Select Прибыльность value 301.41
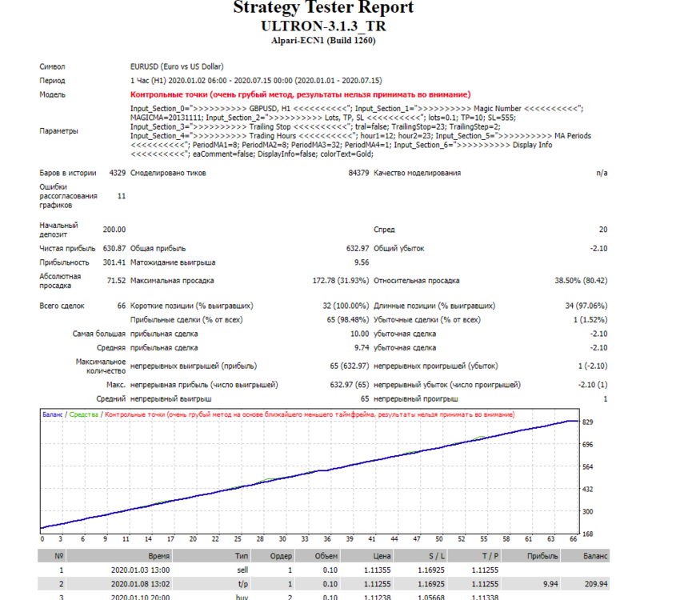The image size is (700, 600). coord(114,262)
